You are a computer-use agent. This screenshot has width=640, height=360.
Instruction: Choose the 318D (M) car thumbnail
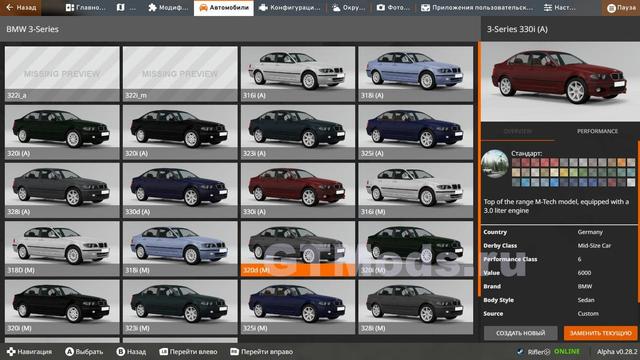62,249
